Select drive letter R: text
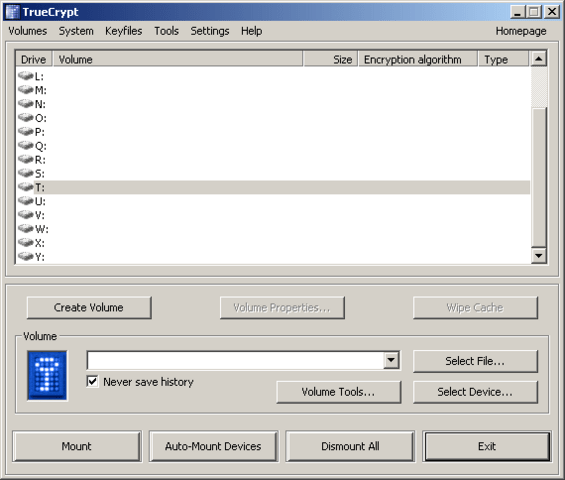565x480 pixels. (40, 160)
